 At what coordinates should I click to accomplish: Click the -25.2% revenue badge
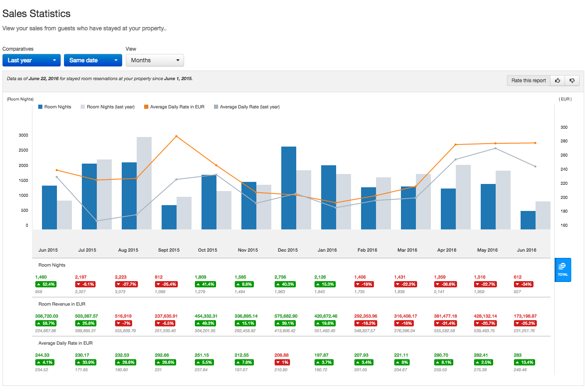pos(525,323)
